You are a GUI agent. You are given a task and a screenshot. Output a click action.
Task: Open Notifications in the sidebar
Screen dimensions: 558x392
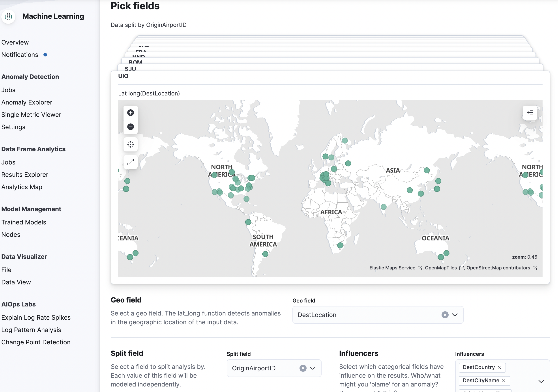(x=20, y=55)
